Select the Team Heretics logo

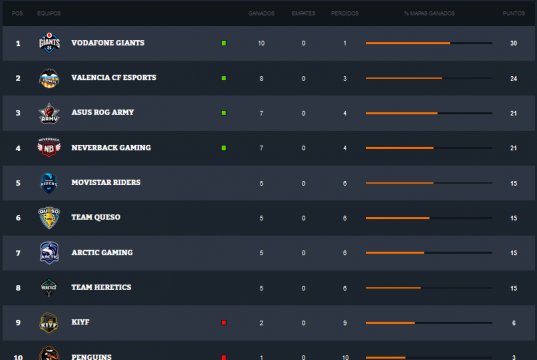[x=49, y=287]
